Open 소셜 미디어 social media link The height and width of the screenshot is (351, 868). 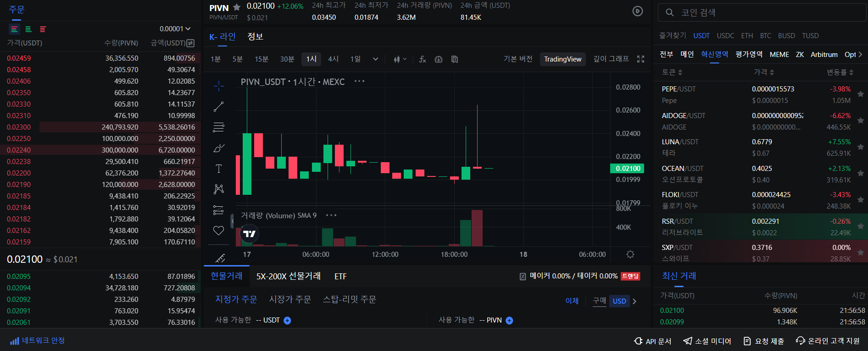[707, 341]
